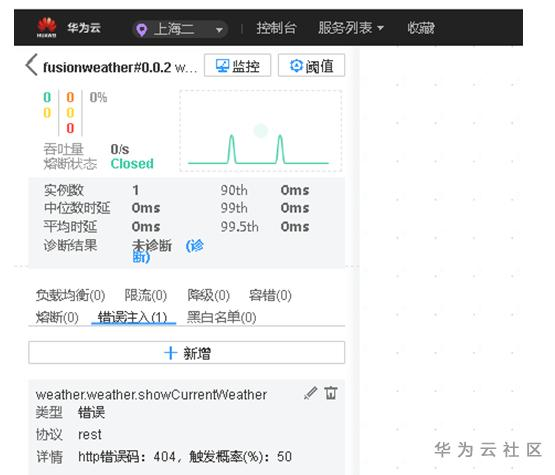Go back using the left chevron
The width and height of the screenshot is (555, 475).
point(32,65)
